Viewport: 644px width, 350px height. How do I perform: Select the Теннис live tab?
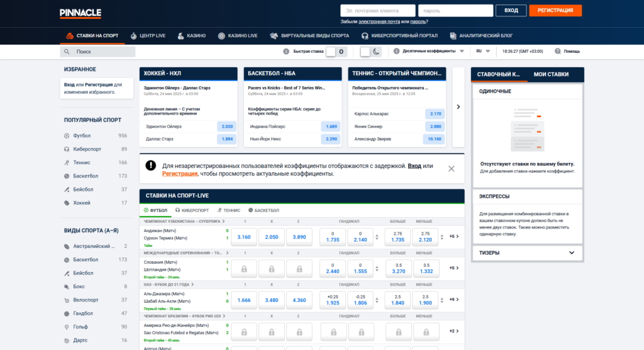pos(229,211)
